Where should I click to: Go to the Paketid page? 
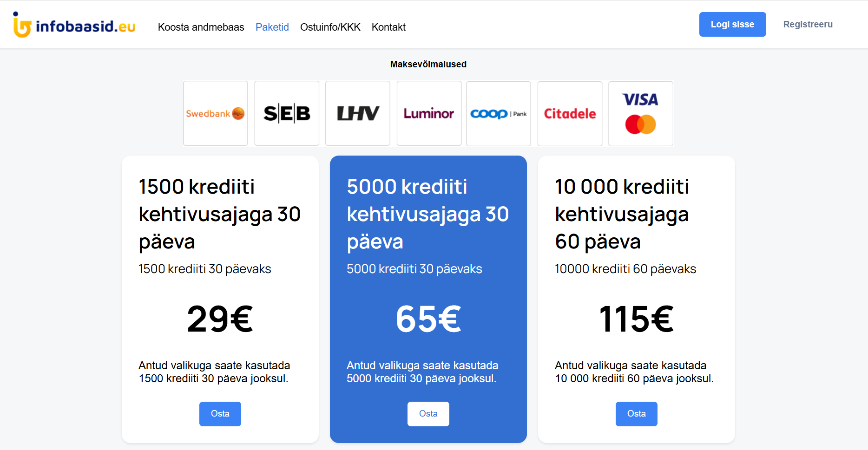(x=272, y=27)
